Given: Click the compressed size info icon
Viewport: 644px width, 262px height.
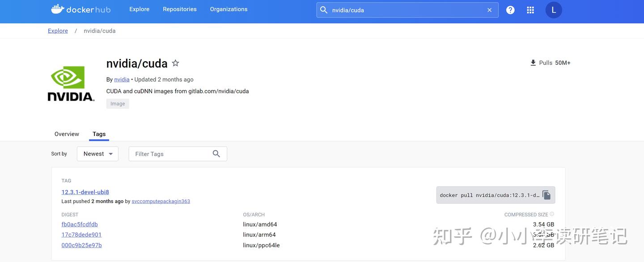Looking at the screenshot, I should 552,215.
